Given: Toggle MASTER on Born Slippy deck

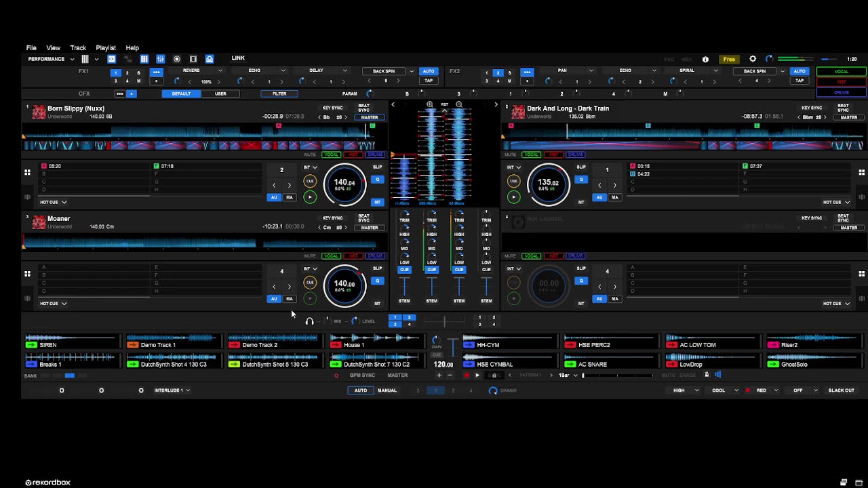Looking at the screenshot, I should pos(370,117).
